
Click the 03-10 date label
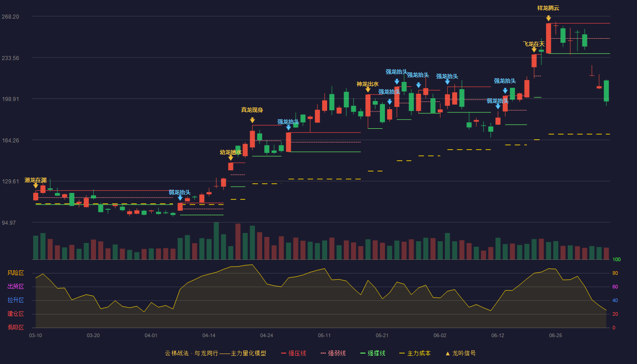35,335
